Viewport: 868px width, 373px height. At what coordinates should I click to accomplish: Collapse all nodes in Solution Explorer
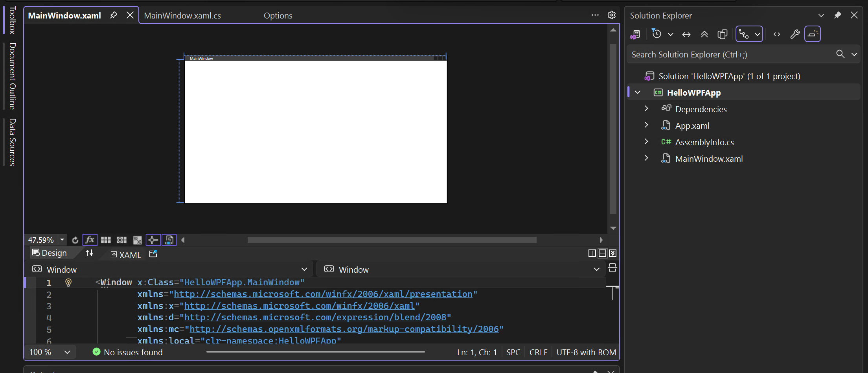[704, 34]
